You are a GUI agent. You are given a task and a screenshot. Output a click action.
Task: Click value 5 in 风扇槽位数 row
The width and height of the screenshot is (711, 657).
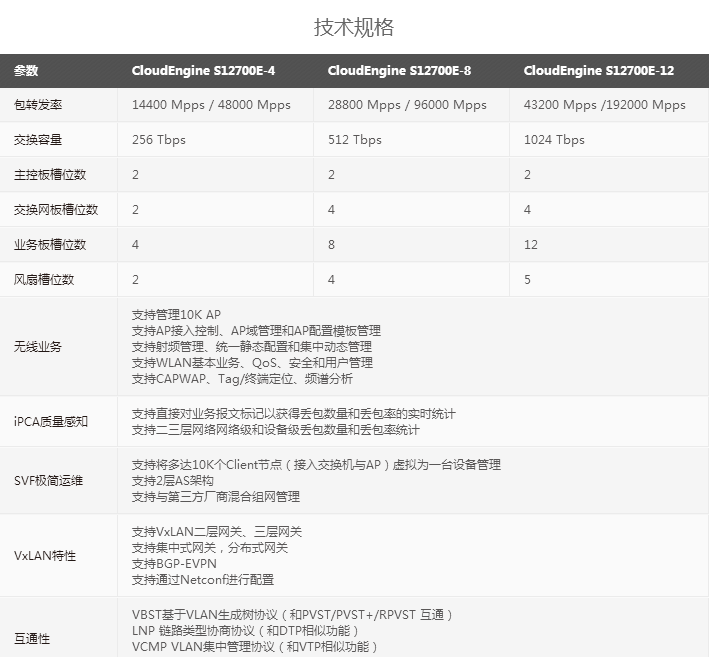[527, 279]
